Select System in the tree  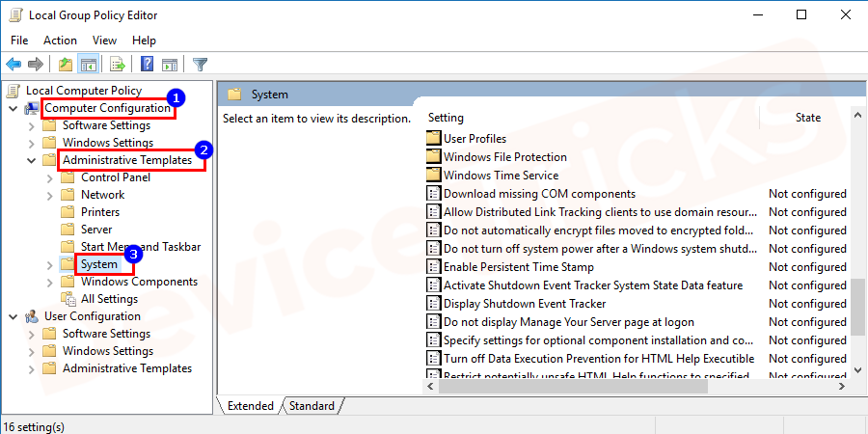click(x=99, y=264)
